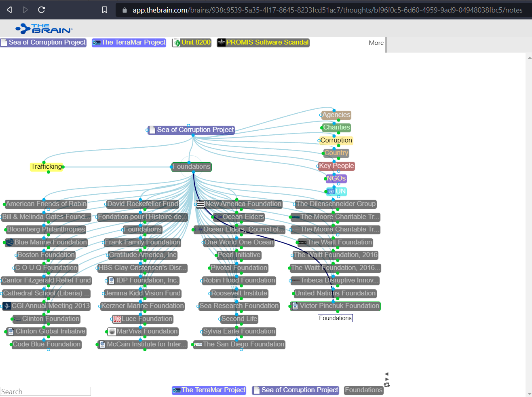
Task: Expand the gate left of Key People
Action: (x=318, y=166)
